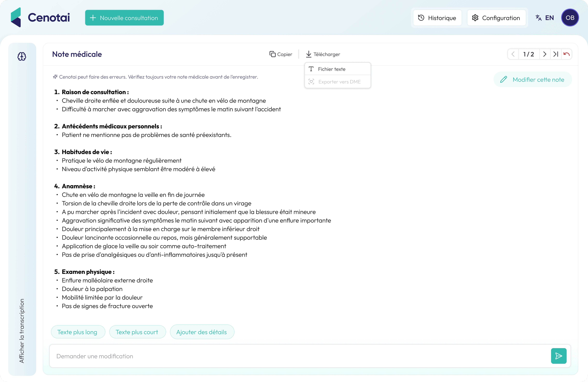
Task: Expand Afficher la transcription side panel
Action: pos(22,331)
